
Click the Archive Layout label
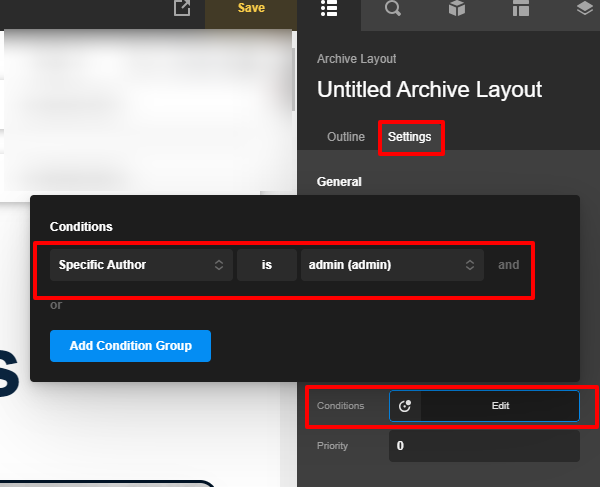click(356, 59)
